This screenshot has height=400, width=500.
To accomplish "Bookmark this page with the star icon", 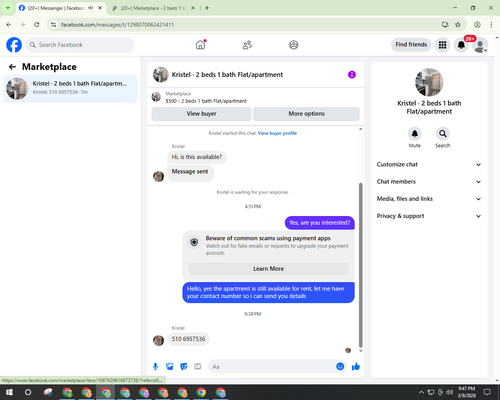I will point(458,25).
